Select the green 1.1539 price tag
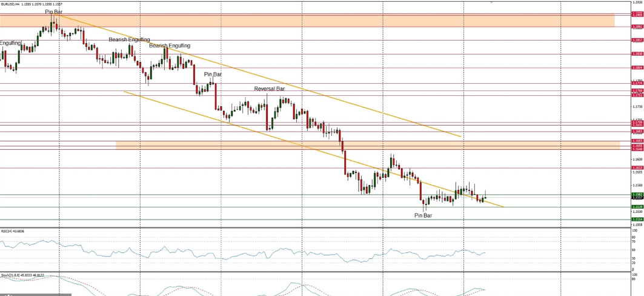The width and height of the screenshot is (644, 296). click(x=637, y=207)
